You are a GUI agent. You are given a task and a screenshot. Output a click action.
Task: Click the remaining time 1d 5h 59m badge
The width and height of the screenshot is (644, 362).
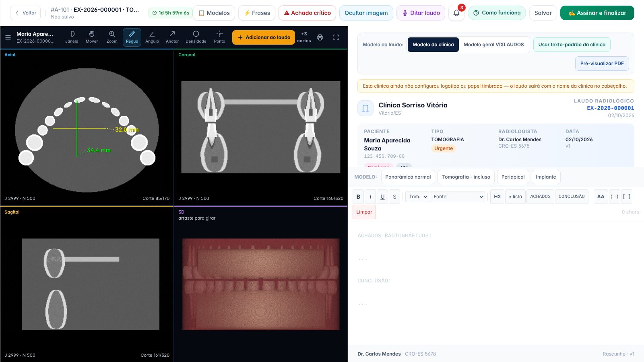(x=171, y=13)
